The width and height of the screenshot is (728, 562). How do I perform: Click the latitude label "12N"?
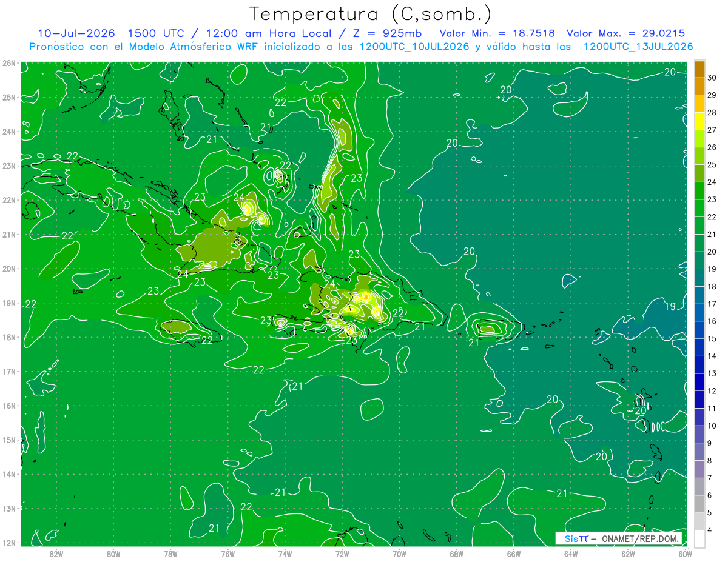pyautogui.click(x=8, y=543)
